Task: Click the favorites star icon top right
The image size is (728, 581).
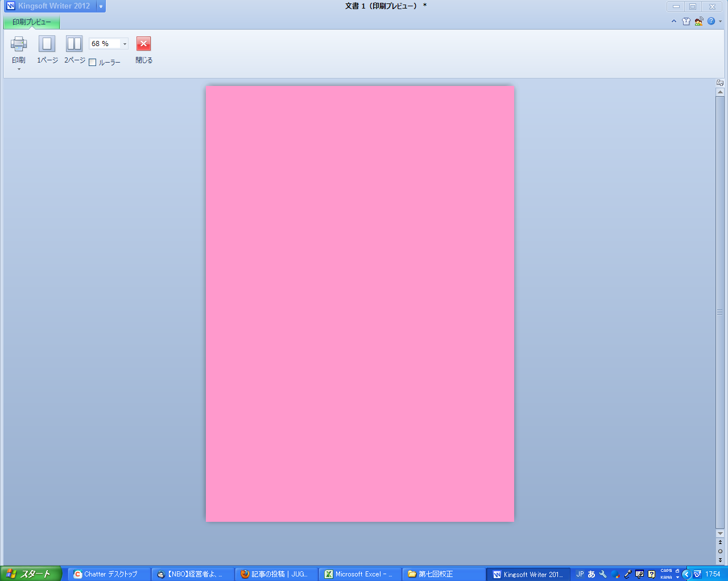Action: [x=686, y=21]
